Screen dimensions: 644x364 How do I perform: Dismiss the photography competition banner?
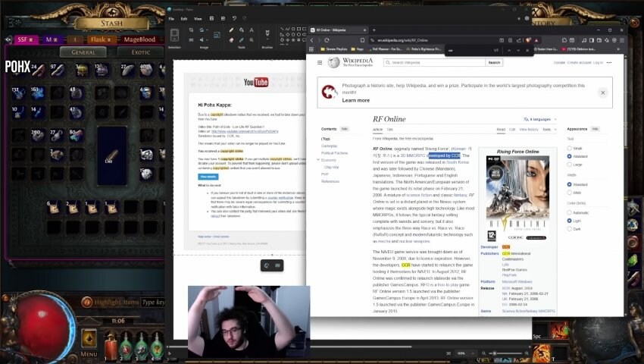click(602, 93)
